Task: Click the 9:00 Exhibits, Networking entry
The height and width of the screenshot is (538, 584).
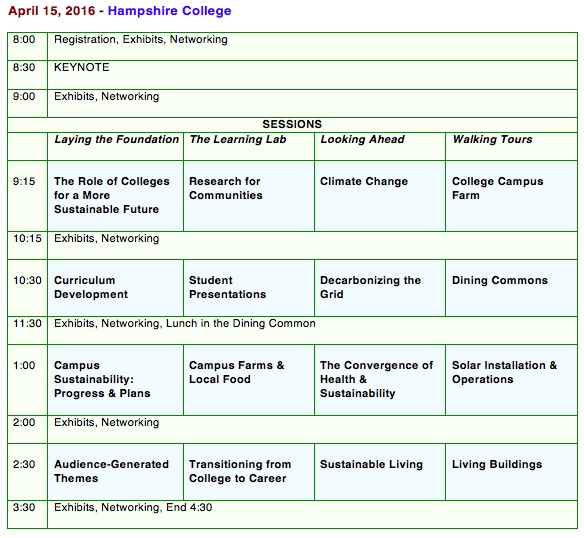Action: point(107,96)
